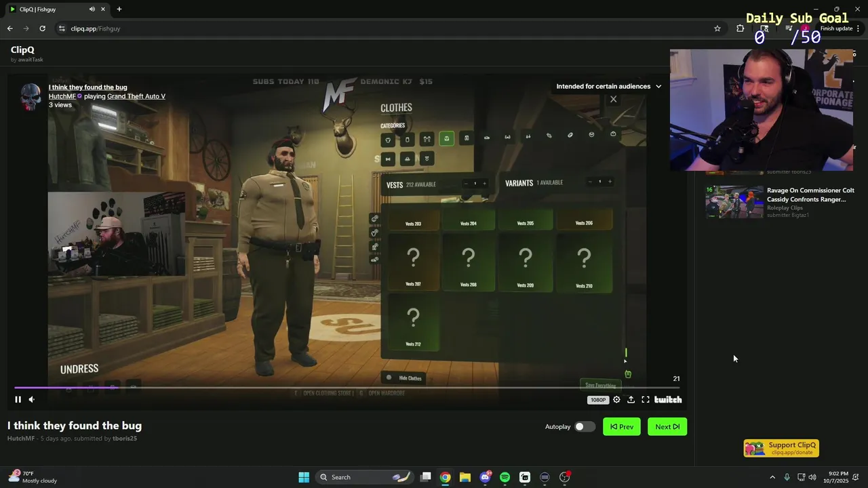Open a new browser tab
Screen dimensions: 868x488
point(119,9)
